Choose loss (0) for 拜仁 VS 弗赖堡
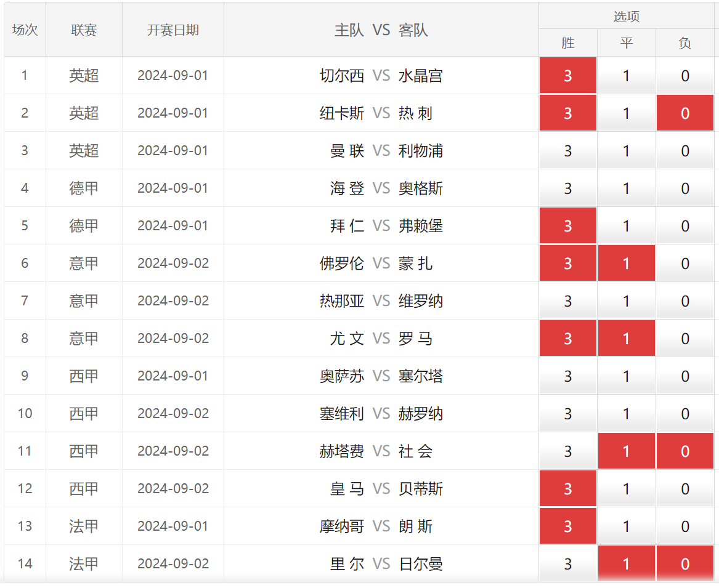The height and width of the screenshot is (588, 719). (685, 225)
